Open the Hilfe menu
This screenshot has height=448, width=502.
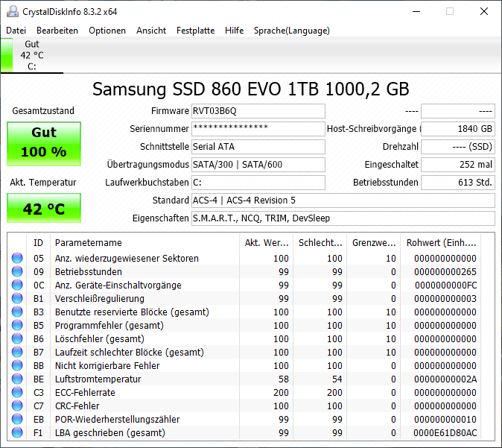pos(235,31)
